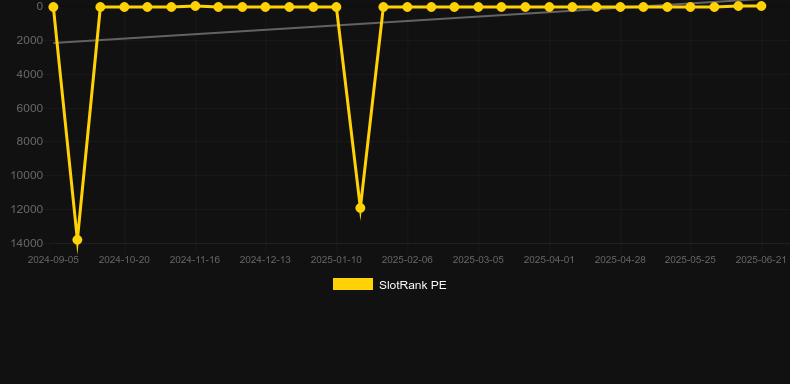This screenshot has height=384, width=790.
Task: Click the 2025-06-21 x-axis date label
Action: tap(761, 260)
